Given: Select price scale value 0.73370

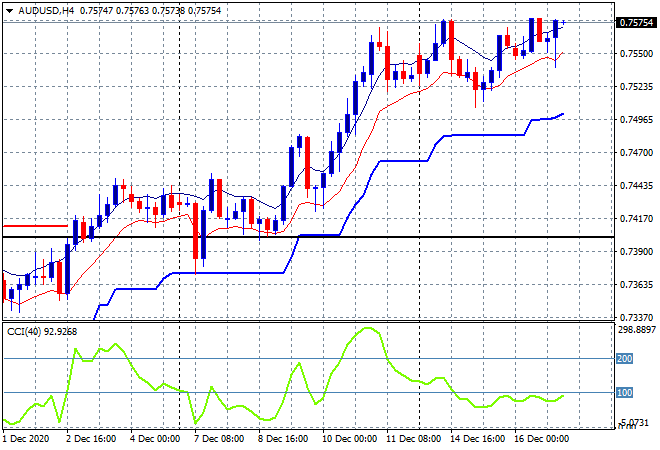Looking at the screenshot, I should (636, 317).
